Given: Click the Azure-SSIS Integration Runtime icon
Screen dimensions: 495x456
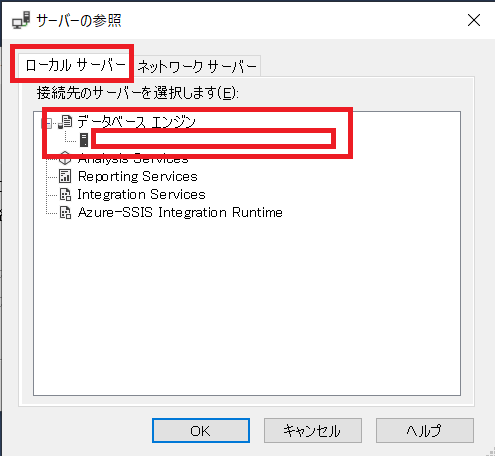Looking at the screenshot, I should tap(65, 212).
